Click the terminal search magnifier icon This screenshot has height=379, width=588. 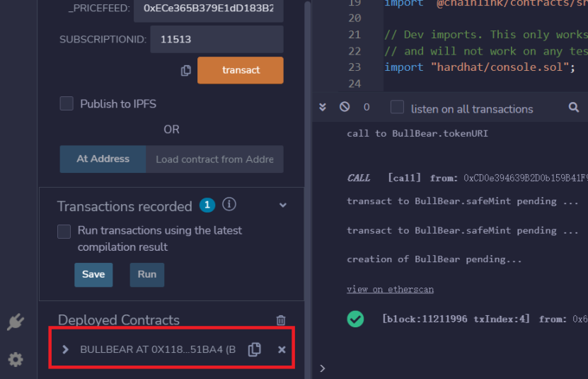[574, 107]
